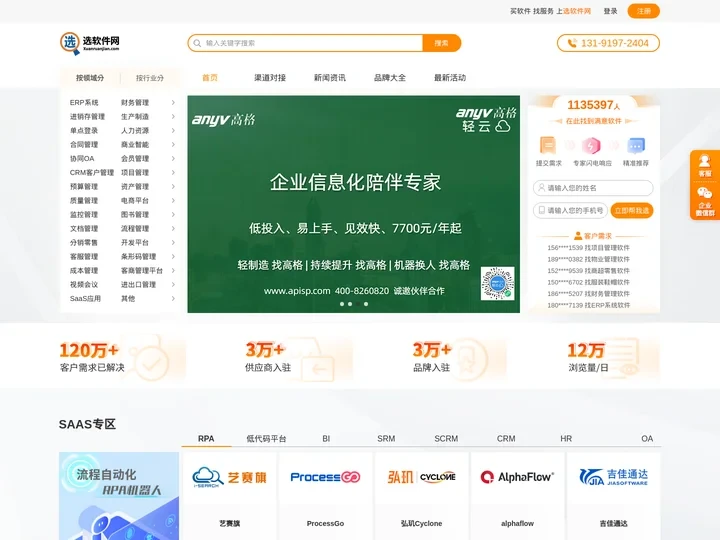This screenshot has height=540, width=720.
Task: Click the anyv高格 green banner
Action: pyautogui.click(x=354, y=204)
